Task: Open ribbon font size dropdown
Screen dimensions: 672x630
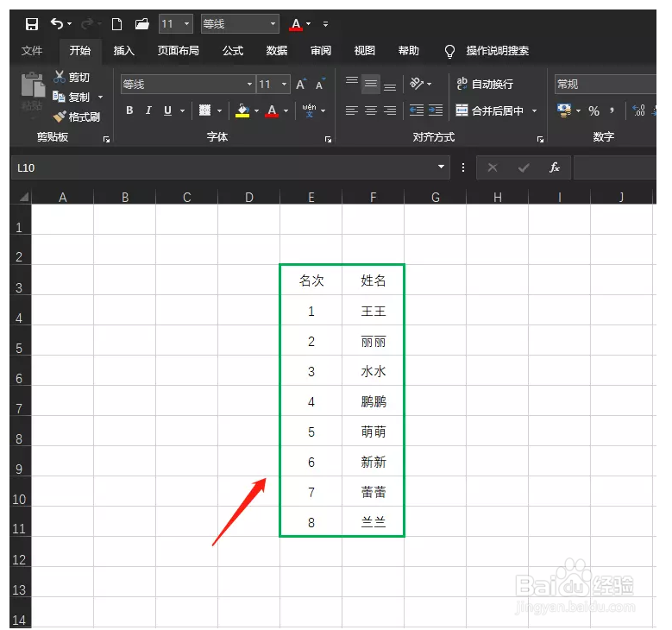Action: (x=284, y=84)
